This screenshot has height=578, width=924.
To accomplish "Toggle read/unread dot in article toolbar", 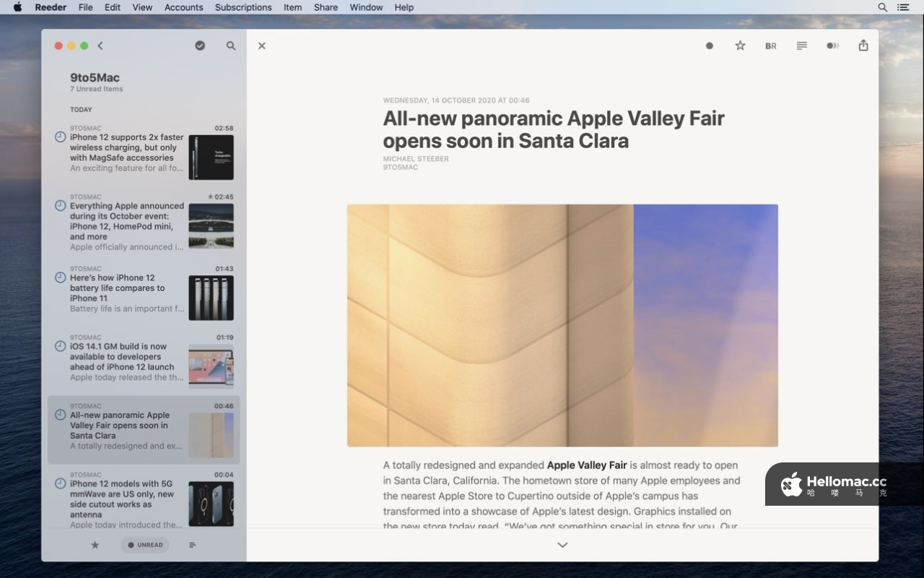I will pos(710,46).
